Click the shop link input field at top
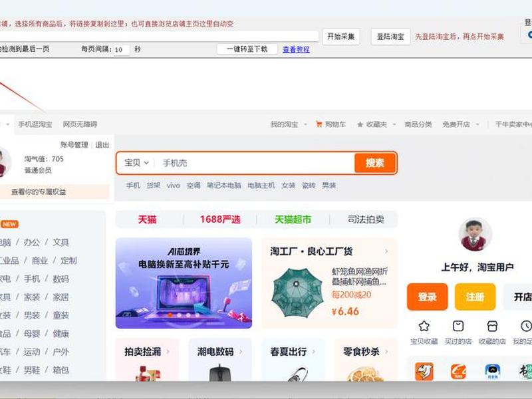Viewport: 532px width, 399px height. click(159, 37)
